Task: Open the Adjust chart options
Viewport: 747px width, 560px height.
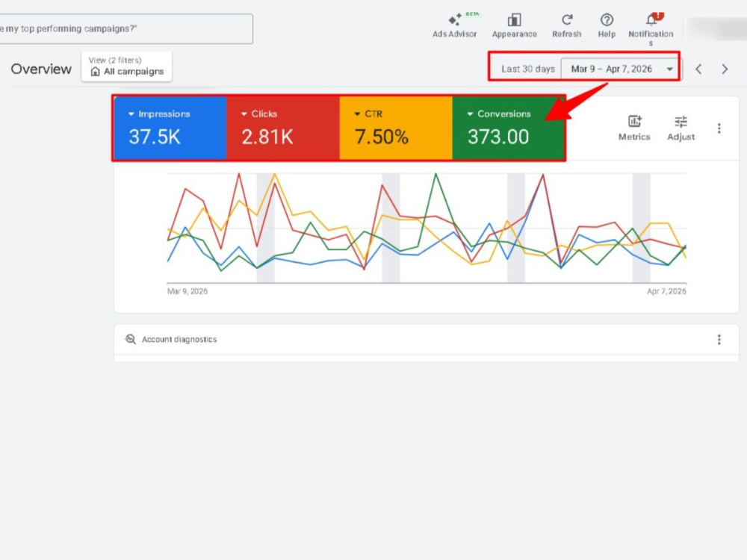Action: pyautogui.click(x=681, y=128)
